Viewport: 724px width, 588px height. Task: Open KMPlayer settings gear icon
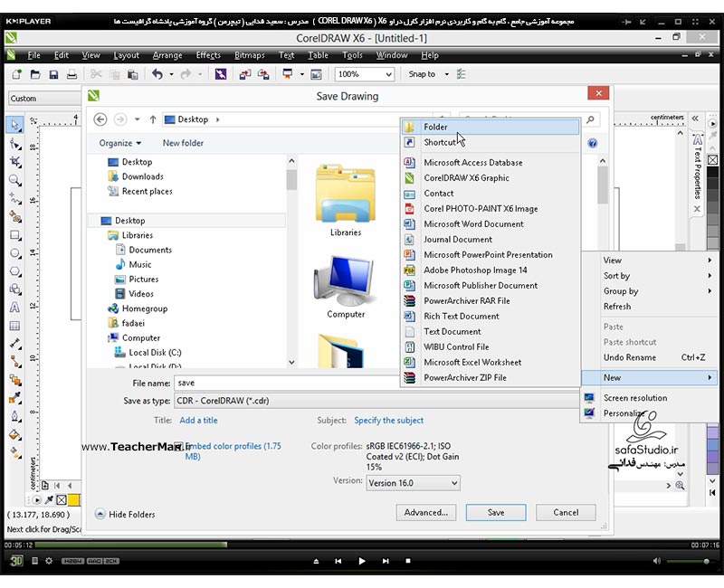tap(49, 561)
